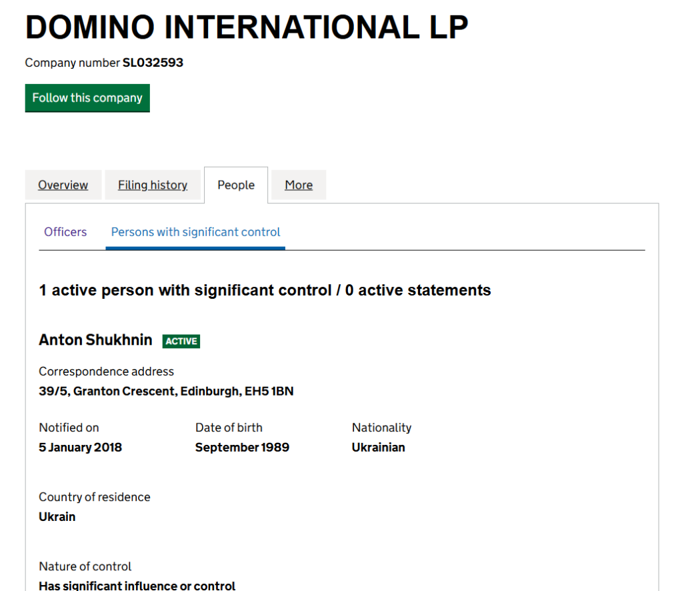Select the People tab
Viewport: 700px width, 591px height.
tap(236, 185)
